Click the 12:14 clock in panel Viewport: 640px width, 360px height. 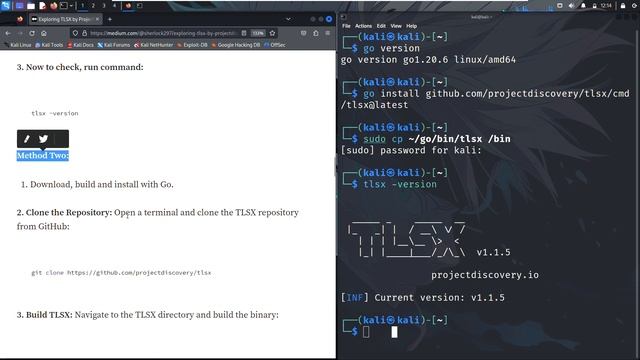pyautogui.click(x=606, y=6)
